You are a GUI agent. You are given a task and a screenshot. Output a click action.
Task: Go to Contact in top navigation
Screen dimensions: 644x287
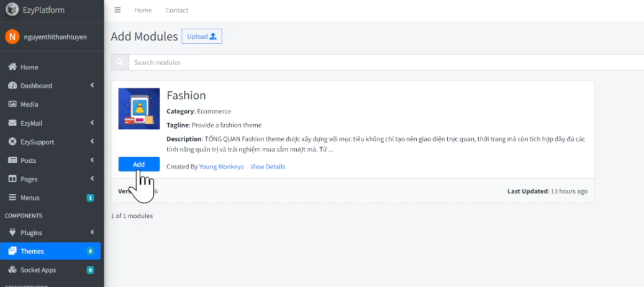point(176,10)
